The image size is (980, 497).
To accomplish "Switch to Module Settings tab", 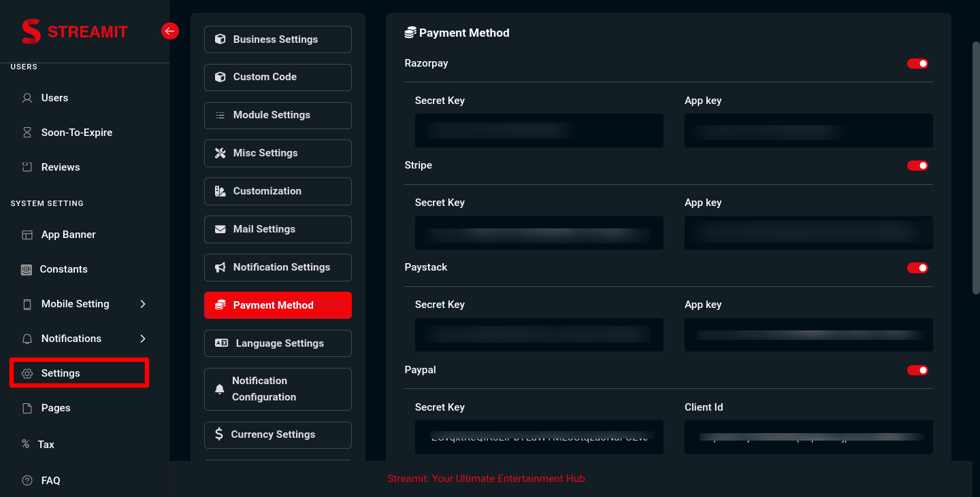I will click(278, 115).
